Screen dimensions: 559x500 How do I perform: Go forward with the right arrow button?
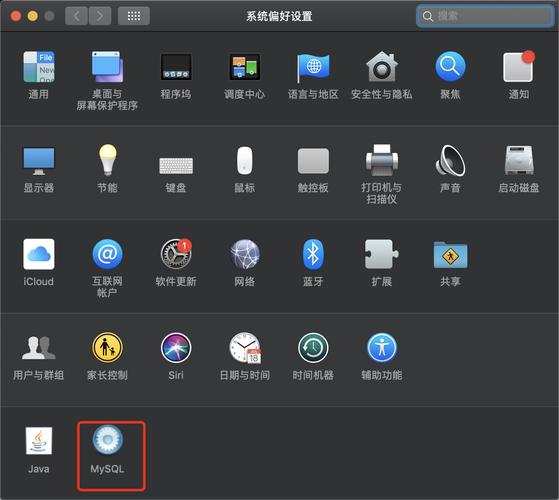pyautogui.click(x=100, y=16)
